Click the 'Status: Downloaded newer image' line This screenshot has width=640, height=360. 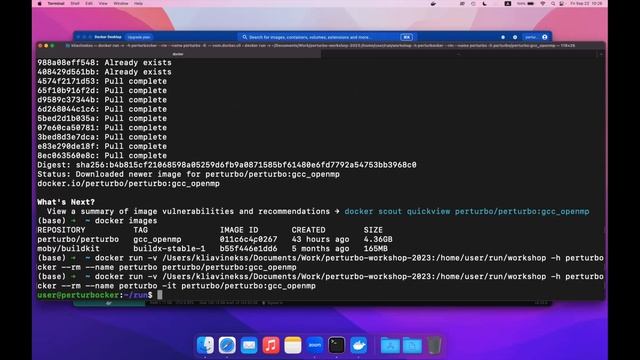188,174
